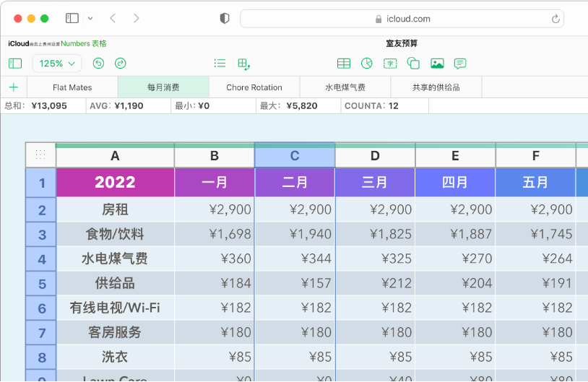Select row 2 header
Screen dimensions: 588x382
(x=41, y=209)
